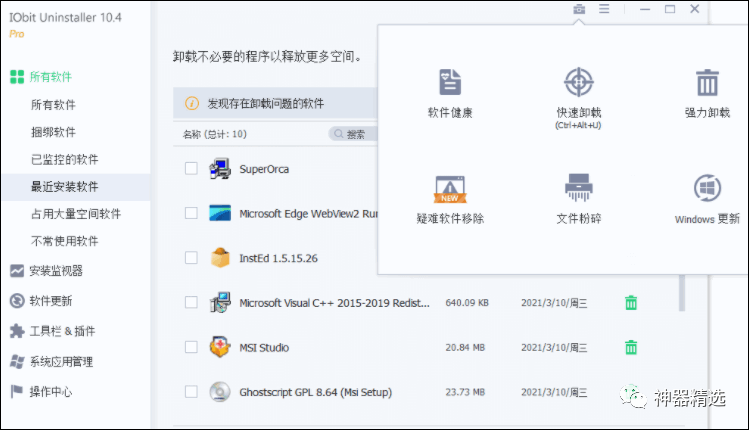Open 强力卸载 Force Uninstall trash icon
Screen dimensions: 749x430
707,83
